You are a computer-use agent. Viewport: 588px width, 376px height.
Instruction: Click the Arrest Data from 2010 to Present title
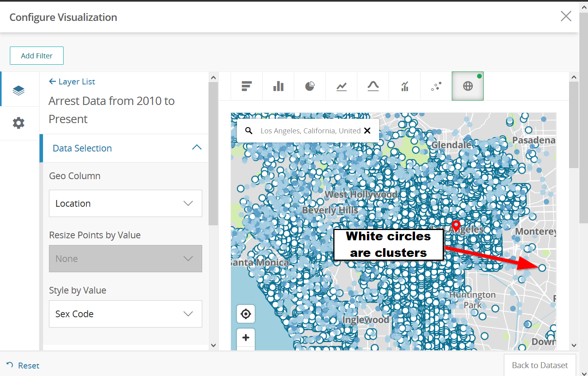(112, 110)
